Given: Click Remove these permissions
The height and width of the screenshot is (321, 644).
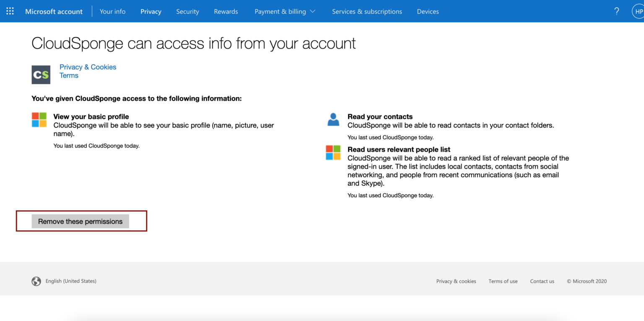Looking at the screenshot, I should (x=80, y=221).
